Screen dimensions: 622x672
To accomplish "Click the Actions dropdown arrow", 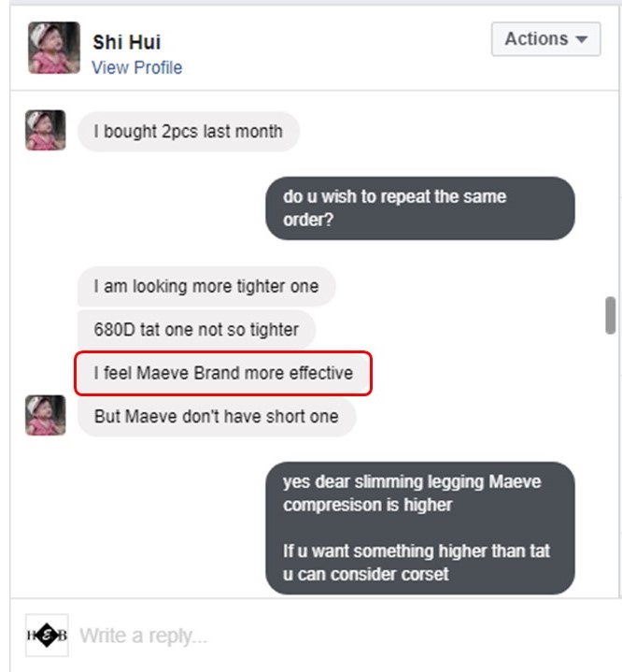I will 581,39.
